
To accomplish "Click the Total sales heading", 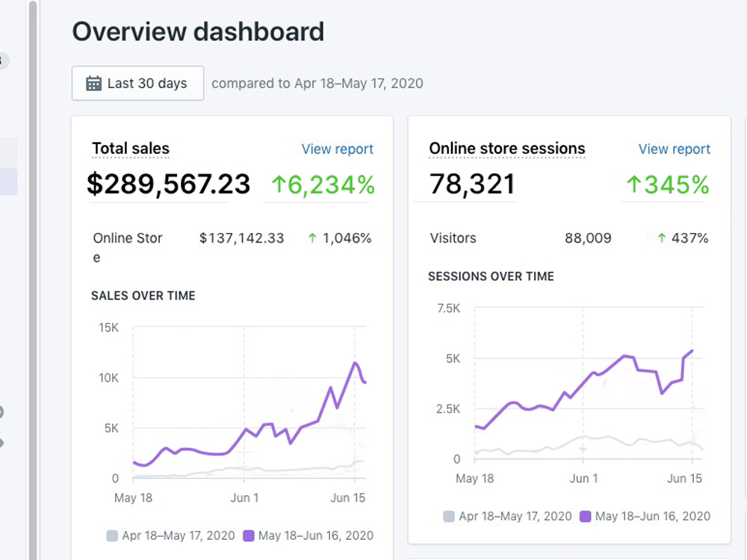I will click(131, 149).
